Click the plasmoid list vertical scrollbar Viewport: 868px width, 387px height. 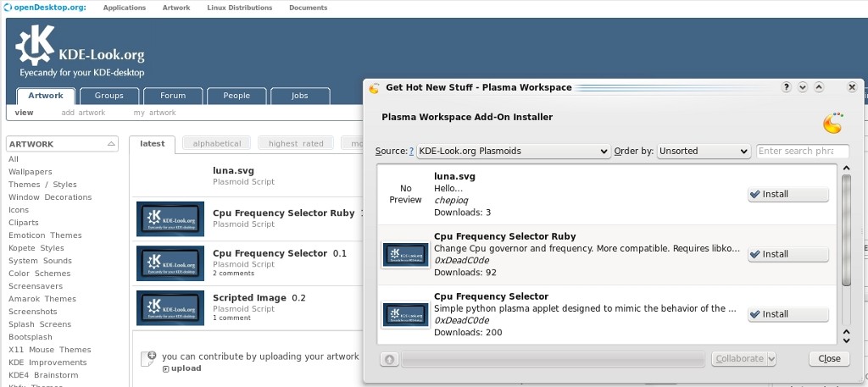(845, 229)
